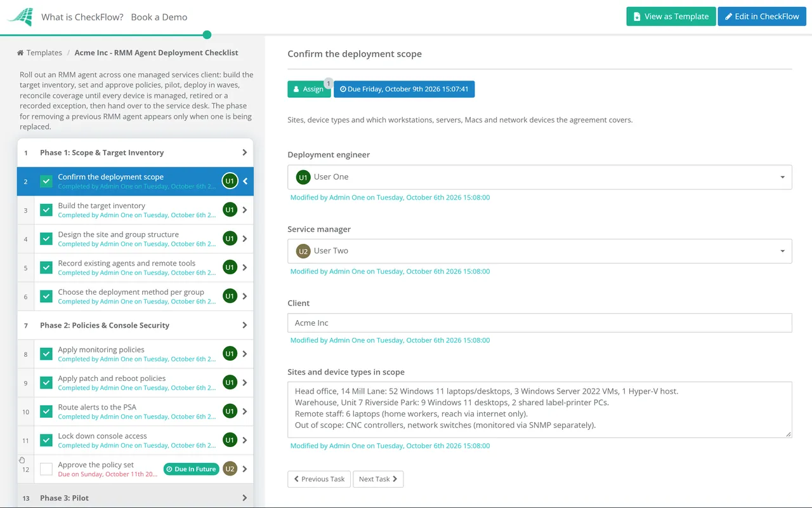
Task: Select Lock down console access task
Action: [135, 440]
